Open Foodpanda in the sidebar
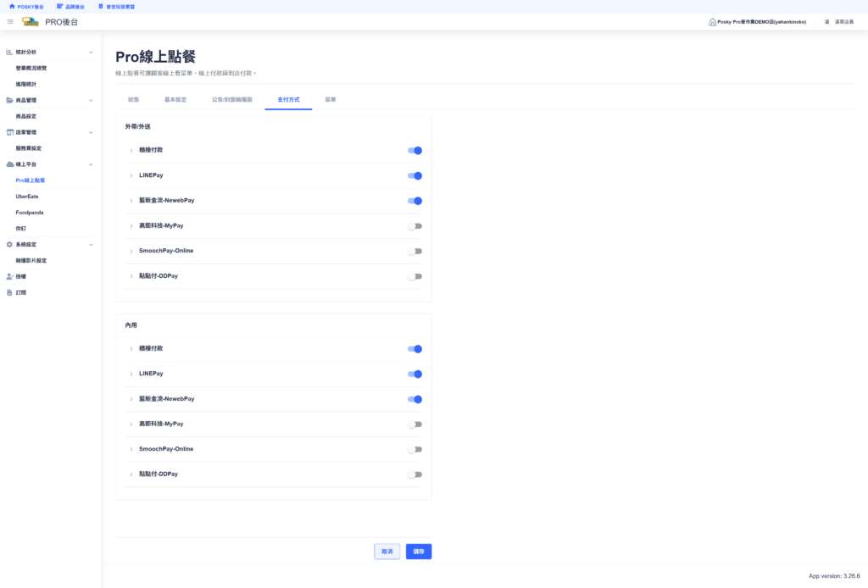 pyautogui.click(x=30, y=213)
